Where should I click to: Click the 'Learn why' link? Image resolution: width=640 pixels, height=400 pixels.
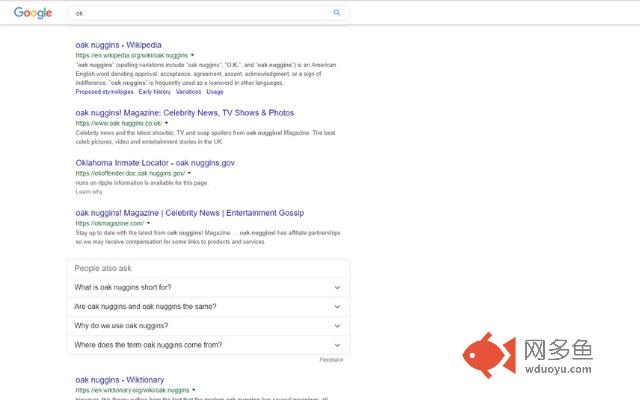tap(89, 192)
